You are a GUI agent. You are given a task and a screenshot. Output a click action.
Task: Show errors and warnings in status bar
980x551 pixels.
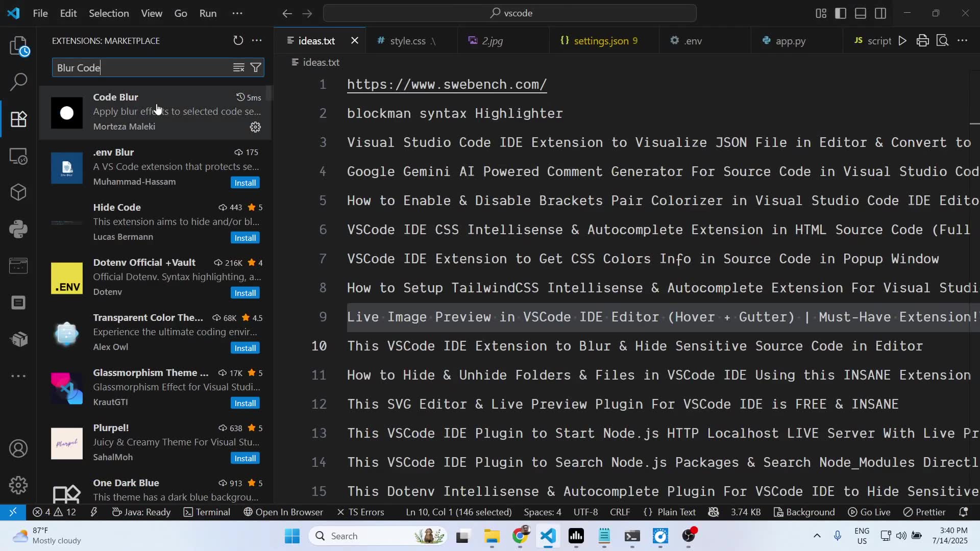point(54,512)
